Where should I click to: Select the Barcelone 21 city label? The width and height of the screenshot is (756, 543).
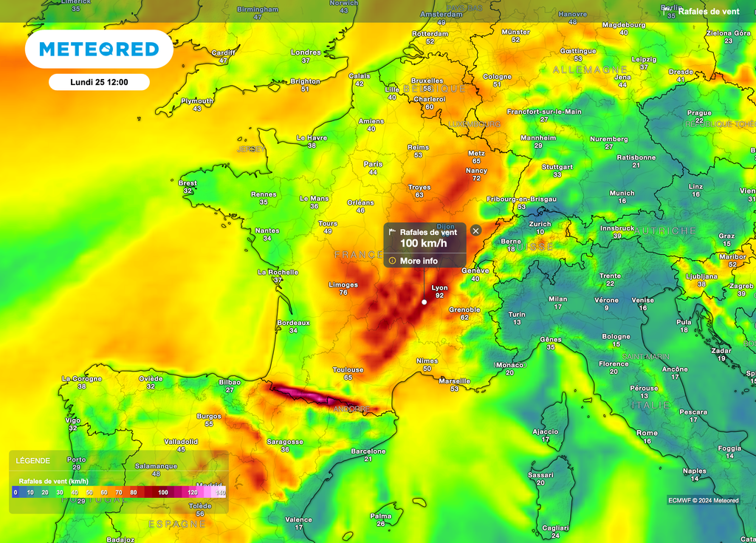368,454
